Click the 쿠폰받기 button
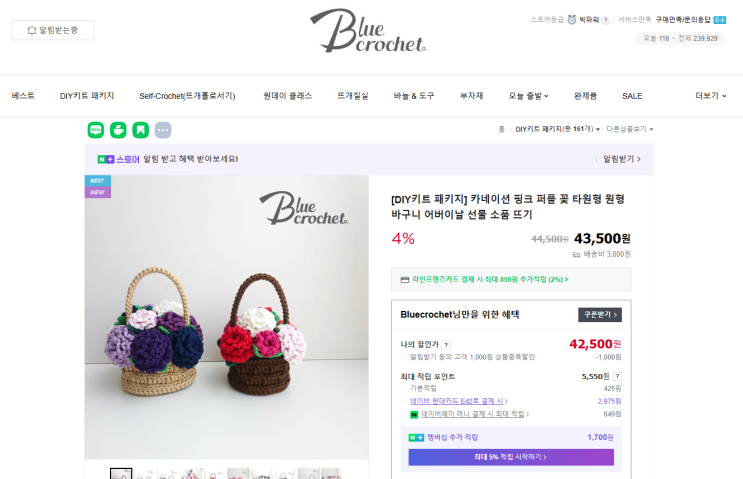Screen dimensions: 743x479 (600, 315)
